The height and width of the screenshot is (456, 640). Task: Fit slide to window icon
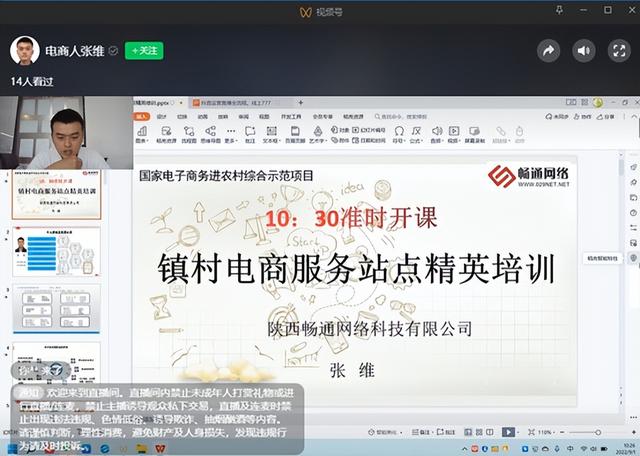(531, 432)
